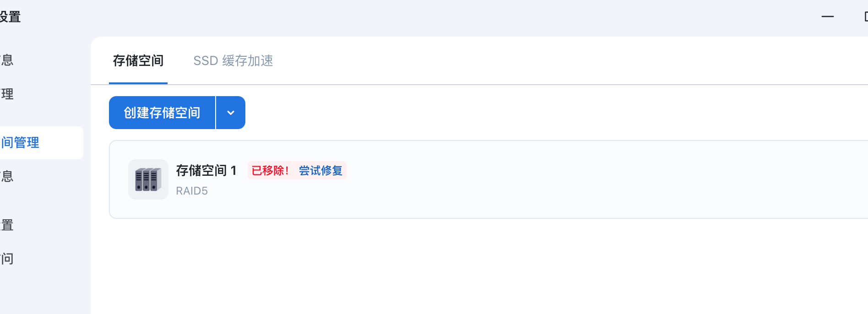Click the red 已移除! status badge
The image size is (868, 314).
(270, 171)
